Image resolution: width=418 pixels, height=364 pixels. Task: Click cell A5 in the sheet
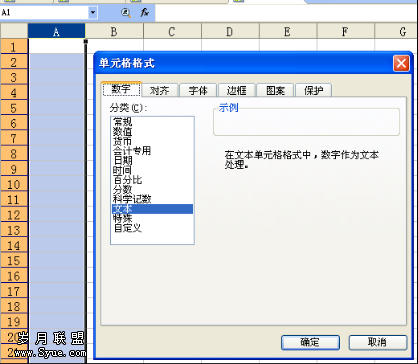pos(57,108)
